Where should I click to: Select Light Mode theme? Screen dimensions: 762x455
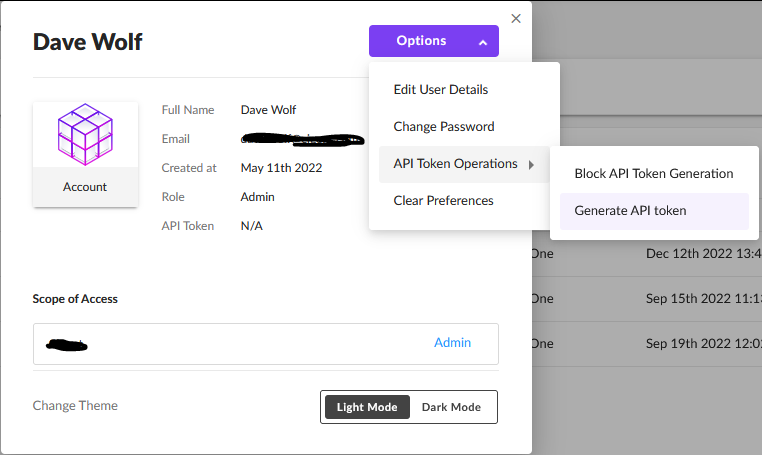[x=367, y=407]
